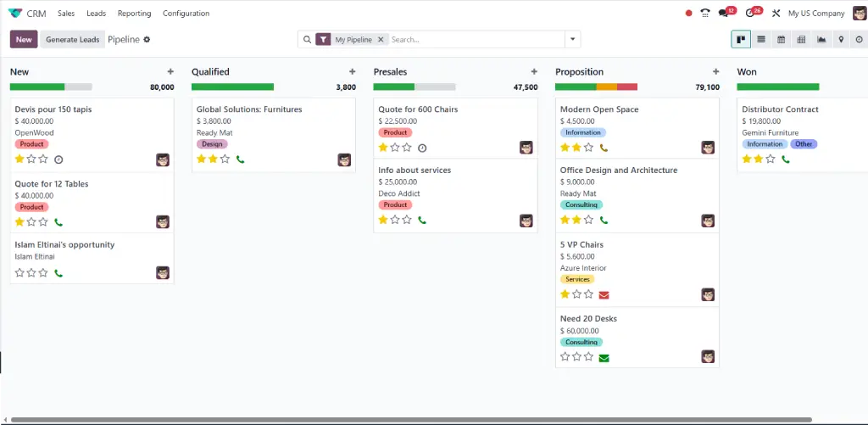Expand the search options dropdown arrow

point(573,40)
